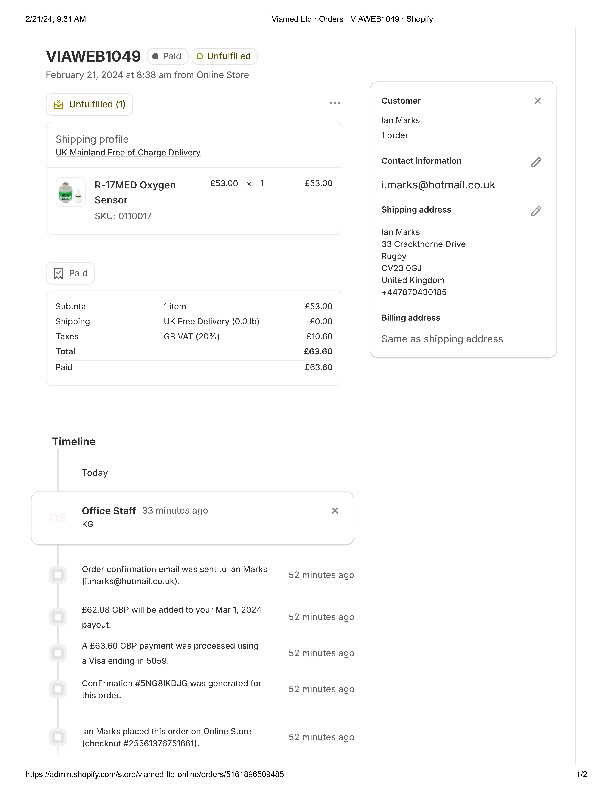Dismiss the Office Staff comment
Image resolution: width=612 pixels, height=792 pixels.
point(335,511)
